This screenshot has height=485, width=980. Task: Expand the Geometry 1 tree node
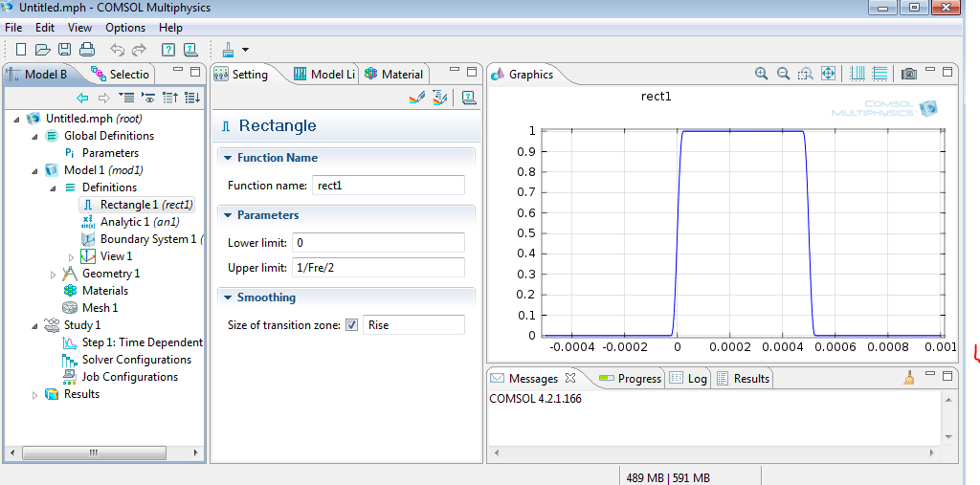coord(55,274)
